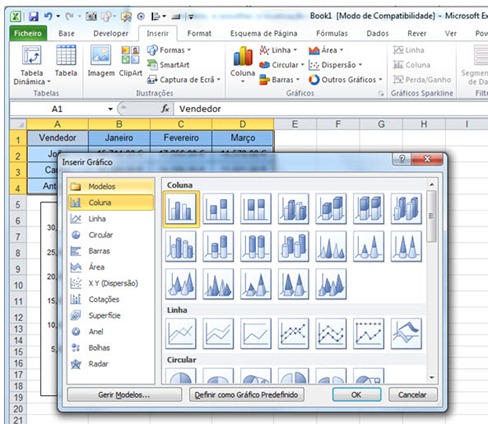The height and width of the screenshot is (424, 488).
Task: Select the Fevereiro cell
Action: (181, 138)
